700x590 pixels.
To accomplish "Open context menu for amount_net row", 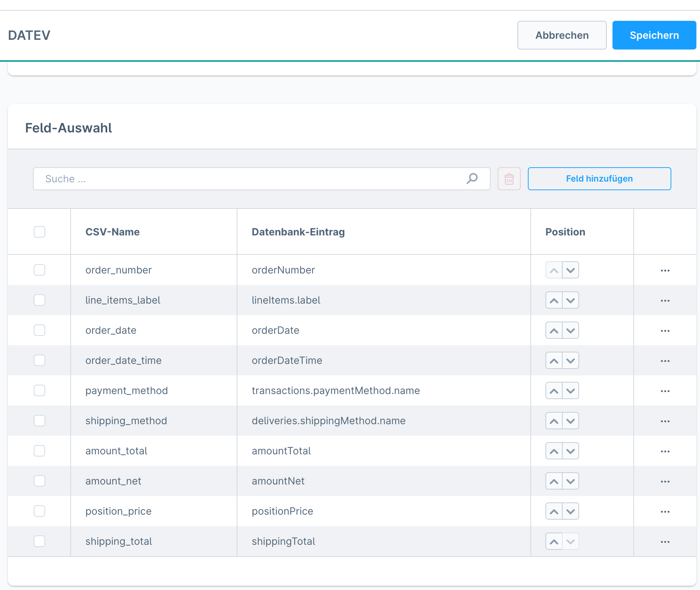I will [665, 481].
